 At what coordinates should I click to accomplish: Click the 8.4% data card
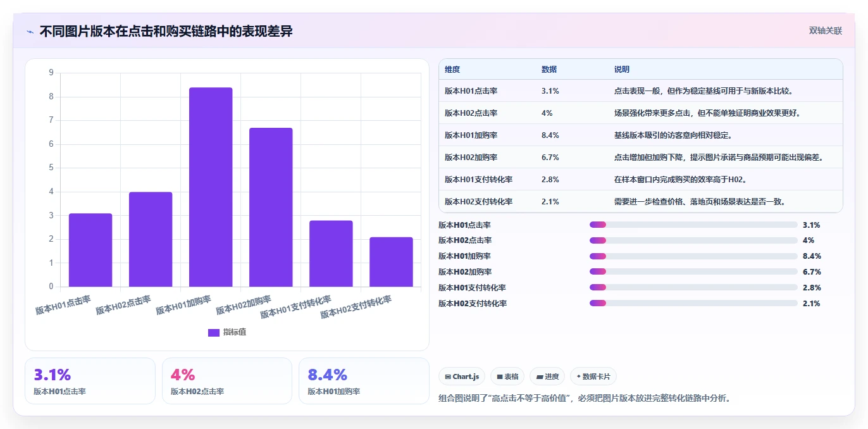(x=364, y=381)
